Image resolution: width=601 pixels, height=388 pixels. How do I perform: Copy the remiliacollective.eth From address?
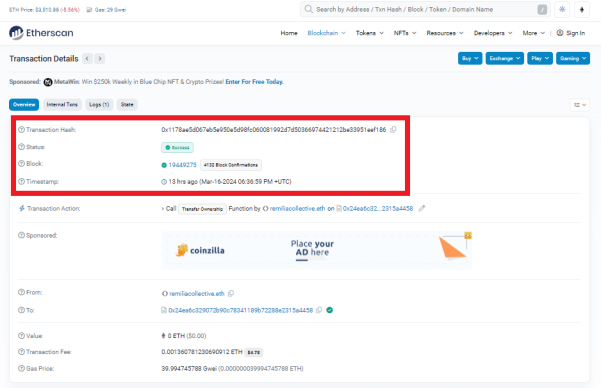tap(231, 294)
